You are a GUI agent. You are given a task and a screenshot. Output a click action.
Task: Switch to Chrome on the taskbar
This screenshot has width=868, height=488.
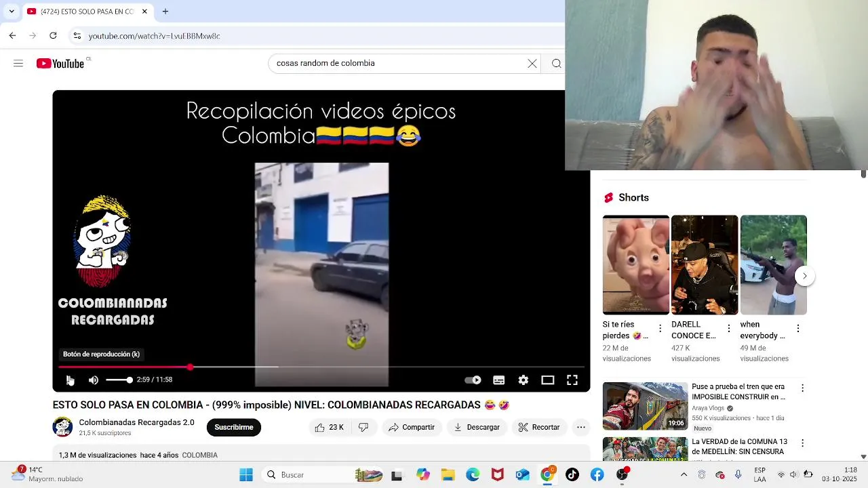(547, 475)
